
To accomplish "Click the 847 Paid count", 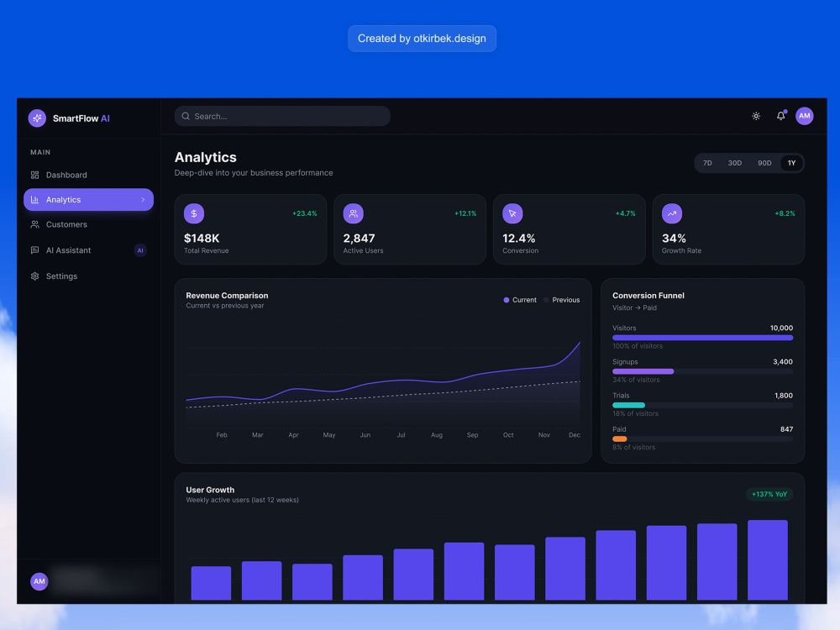I will click(x=786, y=429).
